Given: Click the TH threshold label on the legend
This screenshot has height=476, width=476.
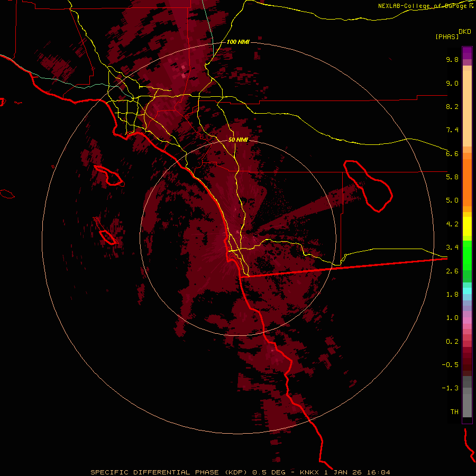Looking at the screenshot, I should coord(454,412).
